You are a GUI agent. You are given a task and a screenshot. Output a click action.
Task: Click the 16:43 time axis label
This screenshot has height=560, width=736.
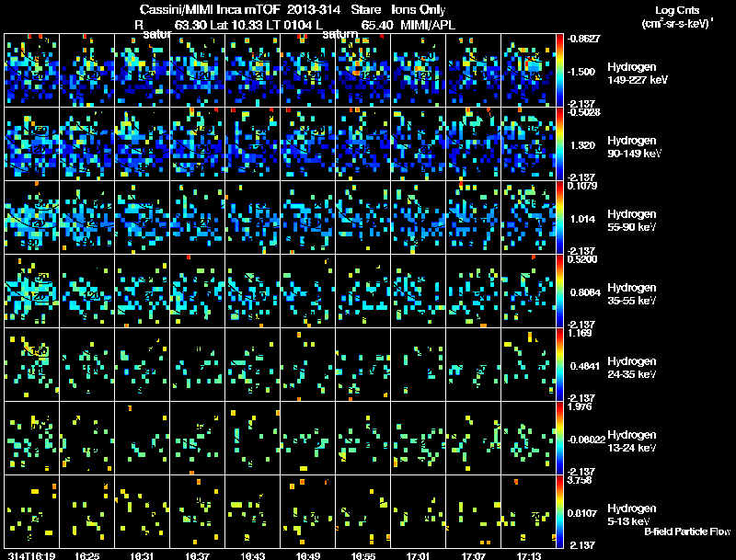click(253, 555)
